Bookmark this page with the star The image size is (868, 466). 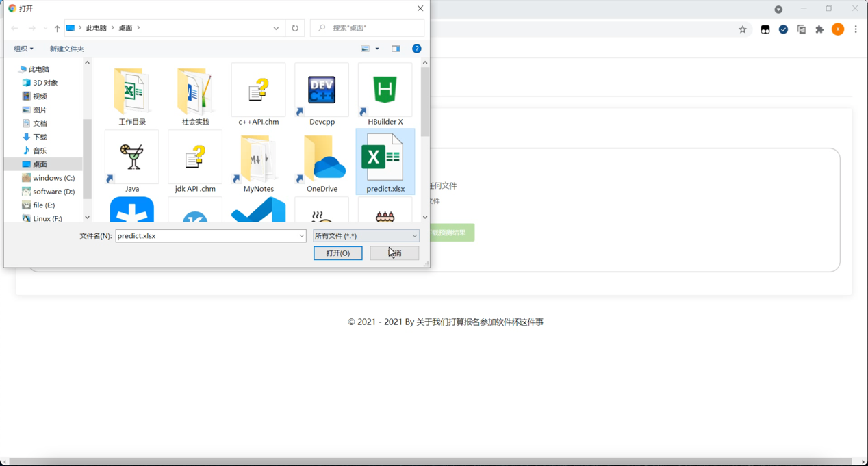743,29
